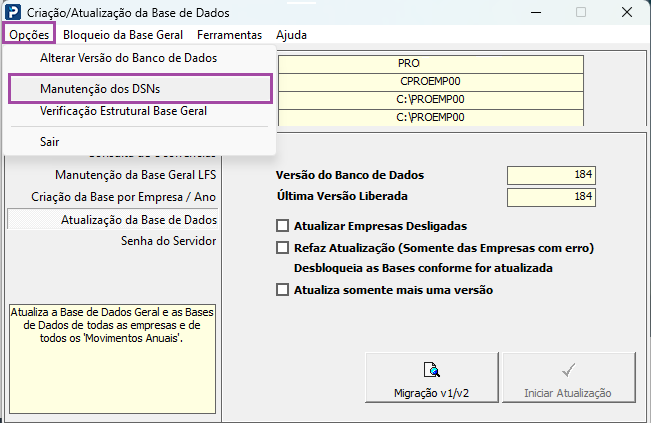This screenshot has width=651, height=429.
Task: Open the Ferramentas menu
Action: pyautogui.click(x=229, y=35)
